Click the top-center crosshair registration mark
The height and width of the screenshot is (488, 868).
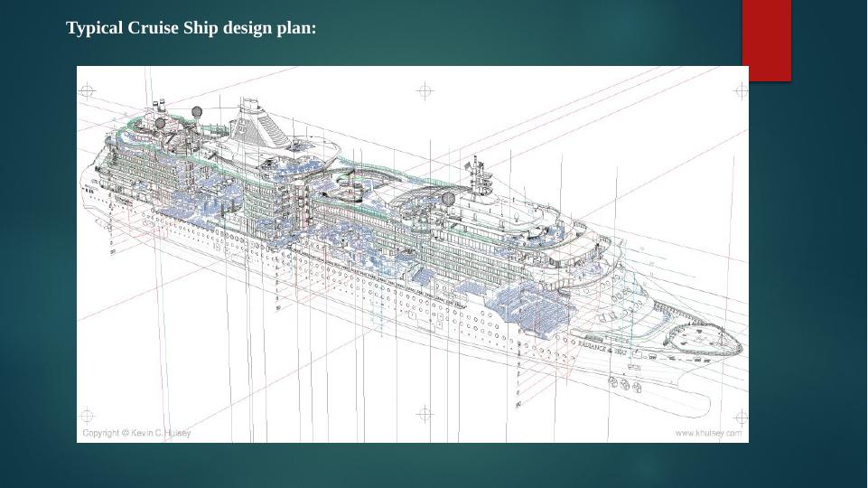click(x=425, y=90)
